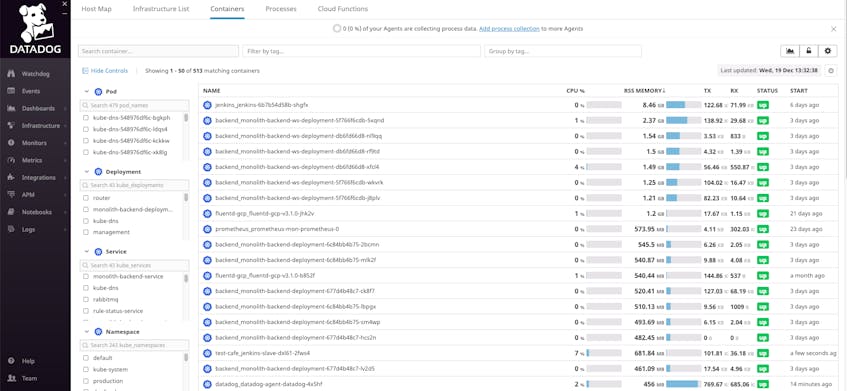Click Kubernetes icon for prometheus_prometheus container row

[207, 229]
